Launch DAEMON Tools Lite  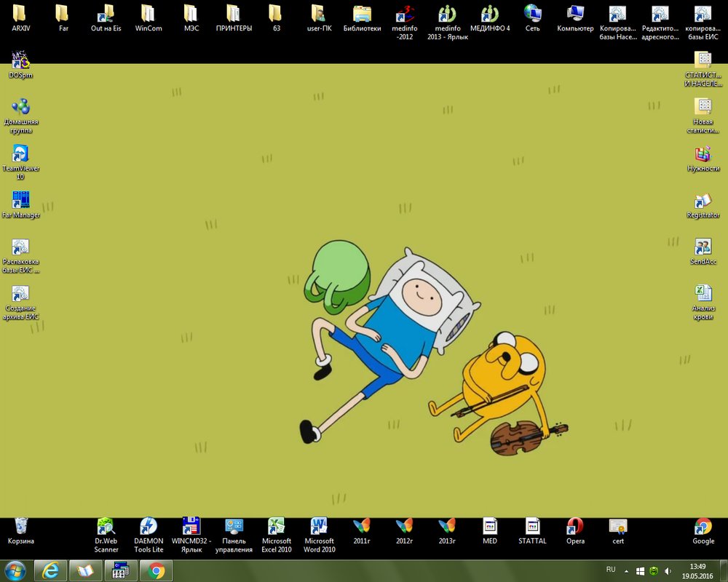point(149,535)
